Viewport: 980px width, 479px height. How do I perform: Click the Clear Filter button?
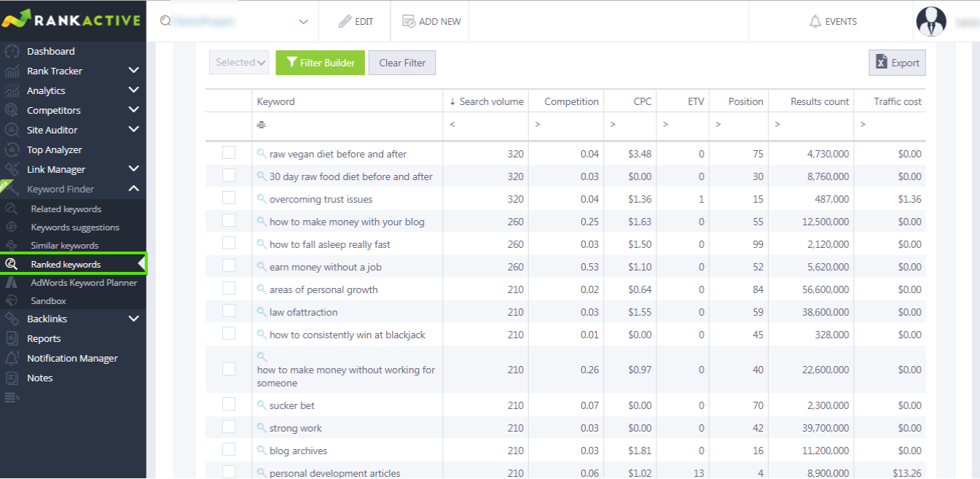[x=402, y=63]
